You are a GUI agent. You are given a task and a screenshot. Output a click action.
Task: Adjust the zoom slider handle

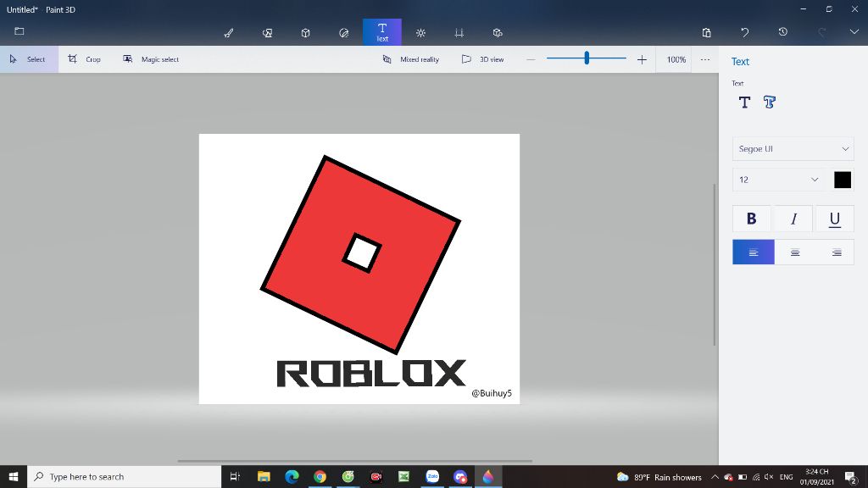(x=587, y=58)
